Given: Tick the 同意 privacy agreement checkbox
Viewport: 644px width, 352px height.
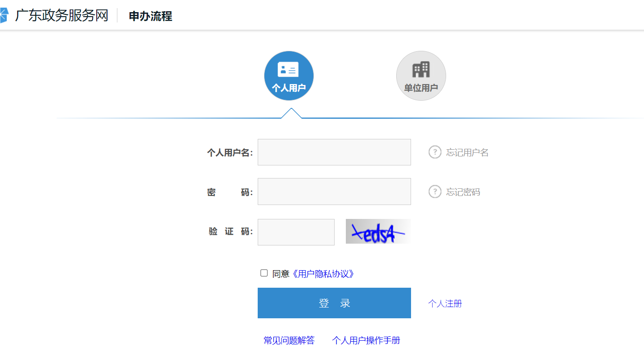Looking at the screenshot, I should tap(264, 273).
